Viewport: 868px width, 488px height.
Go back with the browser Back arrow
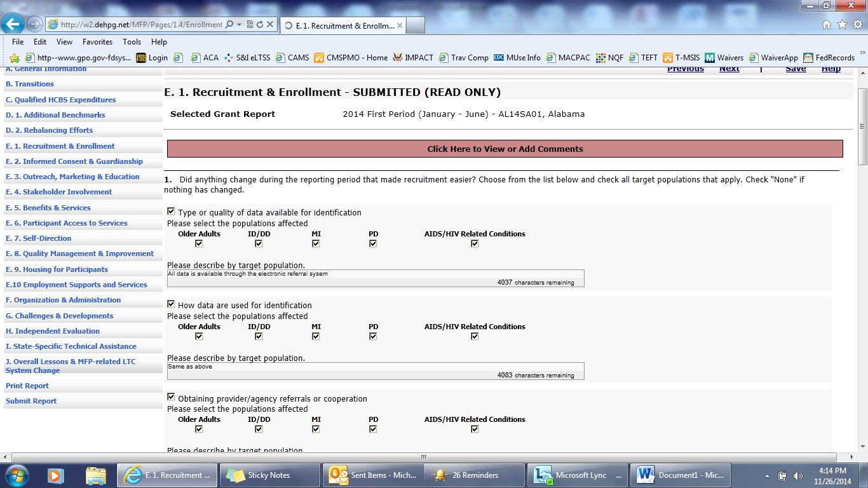[x=13, y=24]
